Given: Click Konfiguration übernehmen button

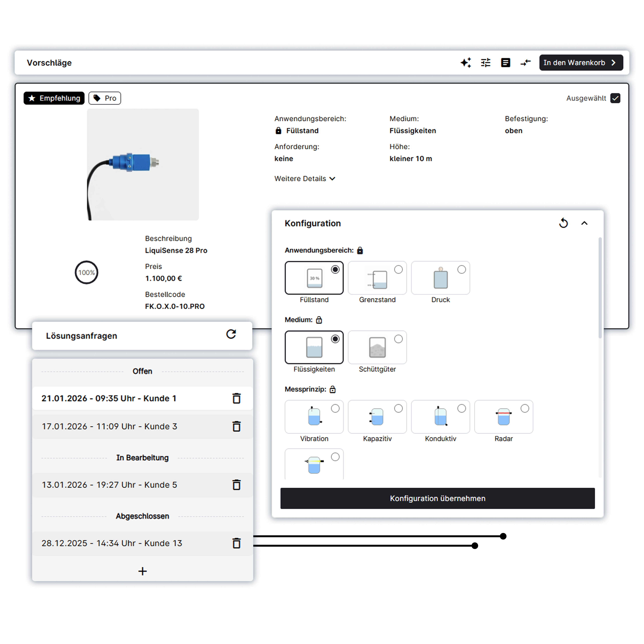Looking at the screenshot, I should click(437, 498).
